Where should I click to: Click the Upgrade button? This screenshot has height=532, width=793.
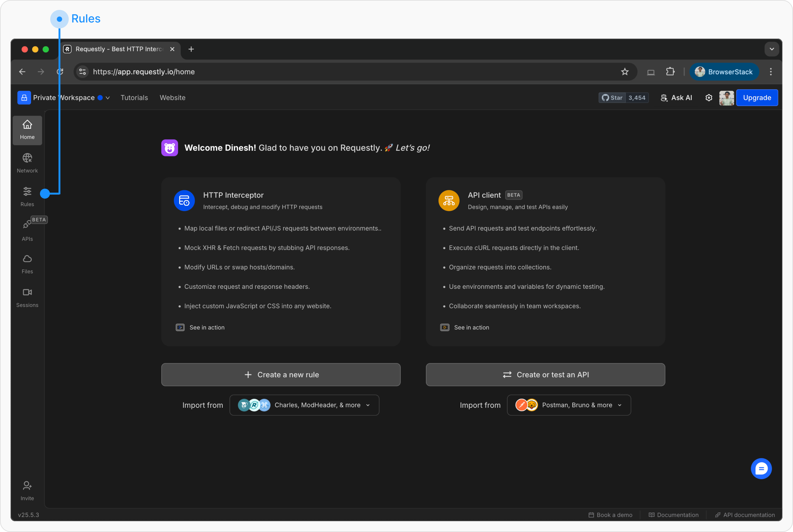coord(757,98)
